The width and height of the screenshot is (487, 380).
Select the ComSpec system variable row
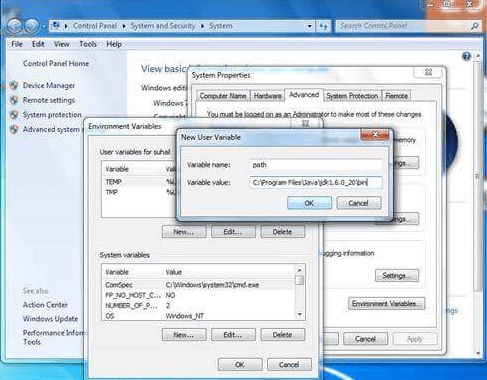click(x=199, y=285)
